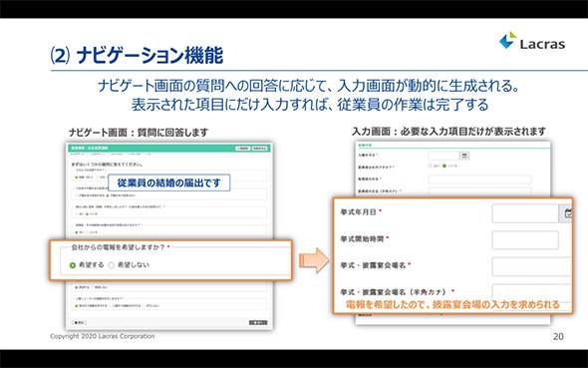Focus the 挙式・披露宴会場名 input field

(532, 266)
